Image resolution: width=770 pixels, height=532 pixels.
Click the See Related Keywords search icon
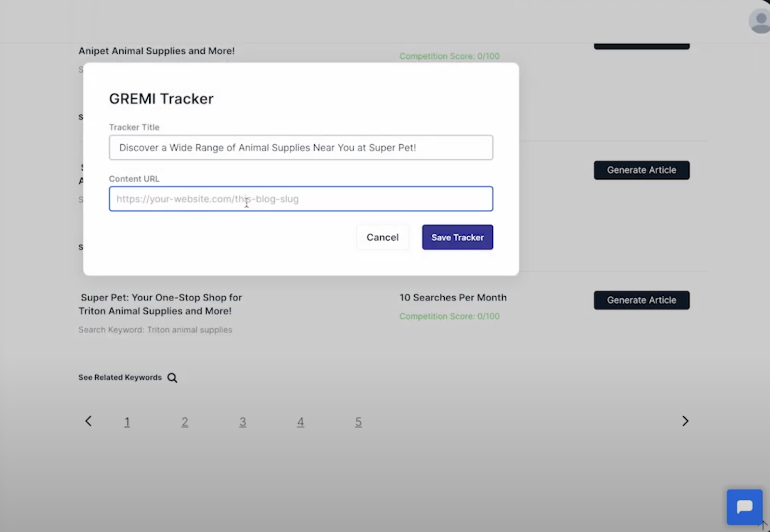tap(172, 378)
